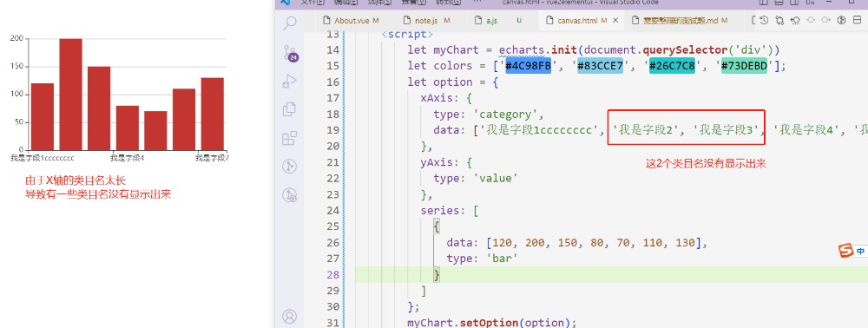Click the #4C98FB color swatch
The width and height of the screenshot is (868, 328).
528,66
